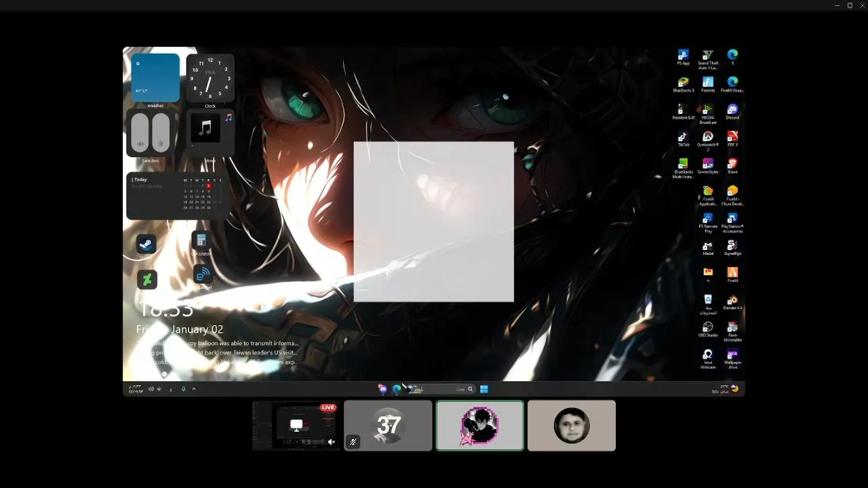Viewport: 868px width, 488px height.
Task: Open the DeviantArt green icon
Action: click(147, 279)
